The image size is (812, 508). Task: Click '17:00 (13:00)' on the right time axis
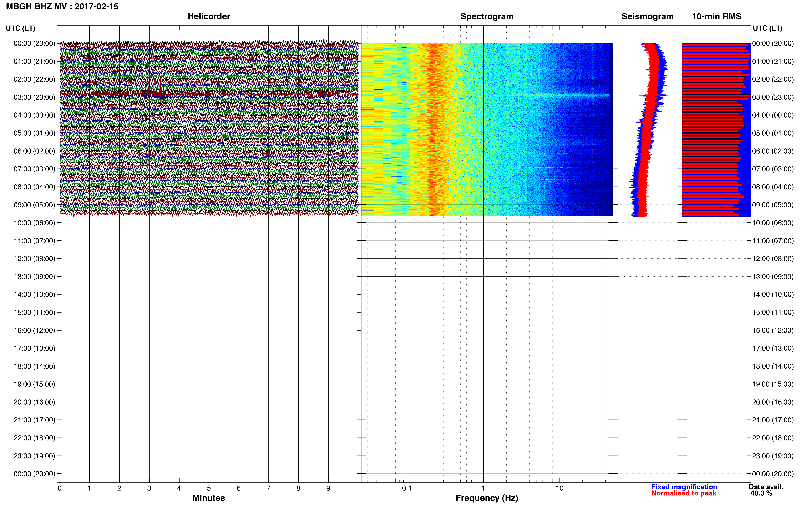(773, 348)
